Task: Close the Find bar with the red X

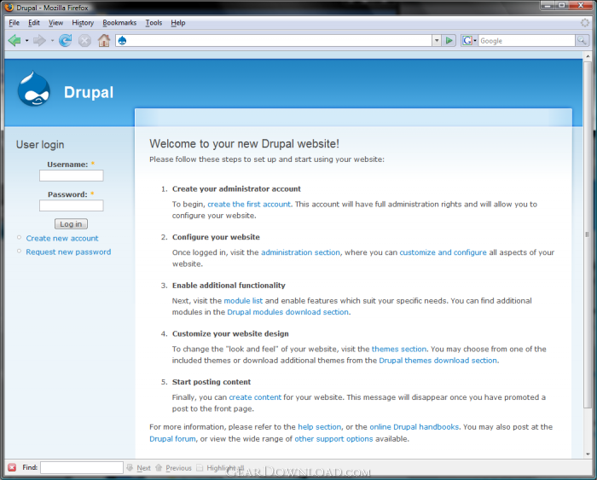Action: coord(12,467)
